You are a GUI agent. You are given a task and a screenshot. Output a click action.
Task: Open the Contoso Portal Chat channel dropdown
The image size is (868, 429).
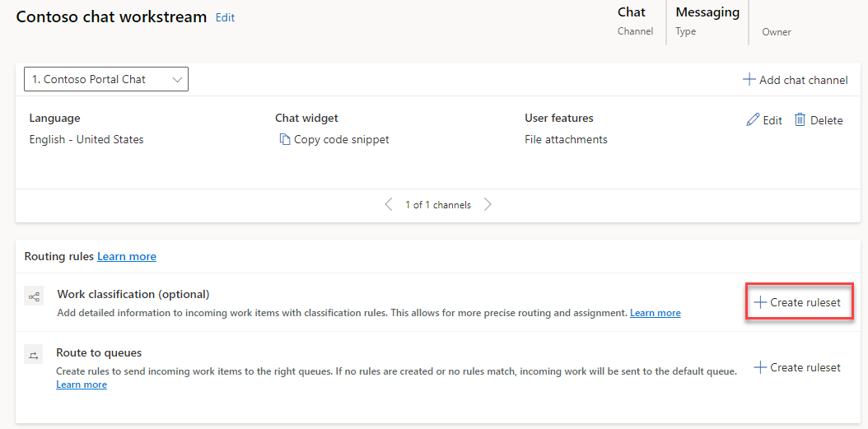106,79
